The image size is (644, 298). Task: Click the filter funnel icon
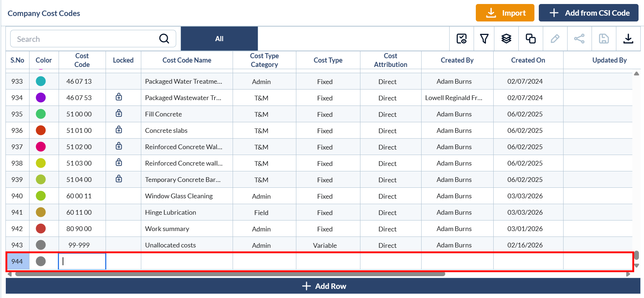pyautogui.click(x=484, y=39)
